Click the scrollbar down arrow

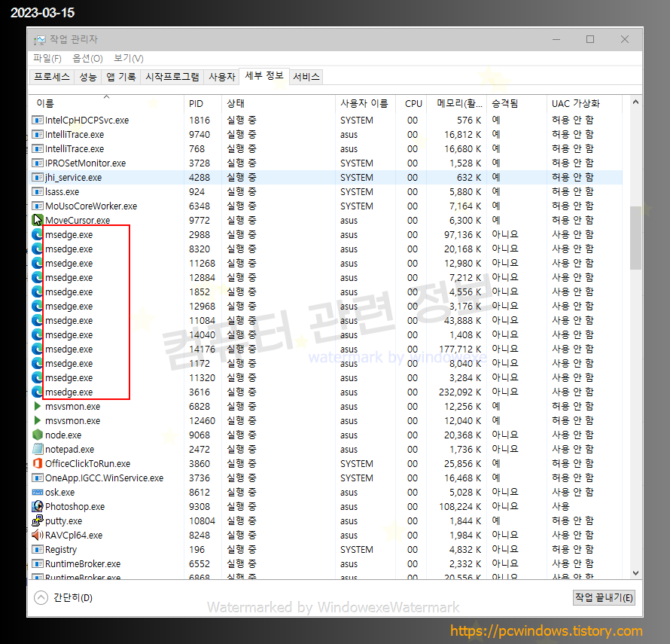tap(635, 573)
